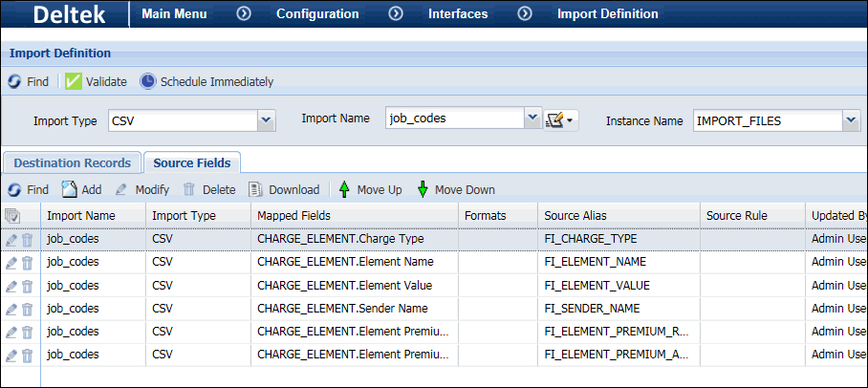Select the Source Fields tab

pyautogui.click(x=192, y=163)
